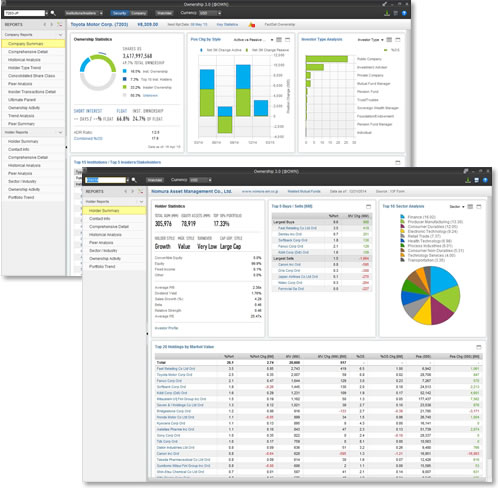Click list icon beside download in back window
This screenshot has width=498, height=488.
pos(396,13)
